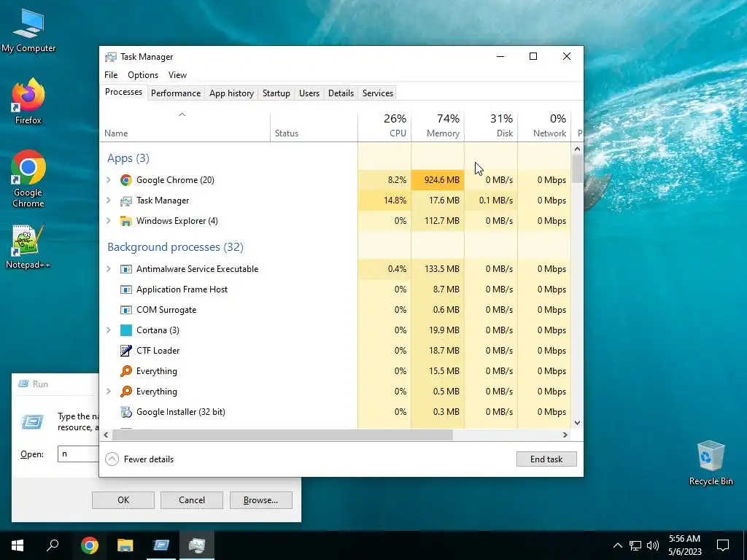The height and width of the screenshot is (560, 747).
Task: Open the notification center icon
Action: click(723, 545)
